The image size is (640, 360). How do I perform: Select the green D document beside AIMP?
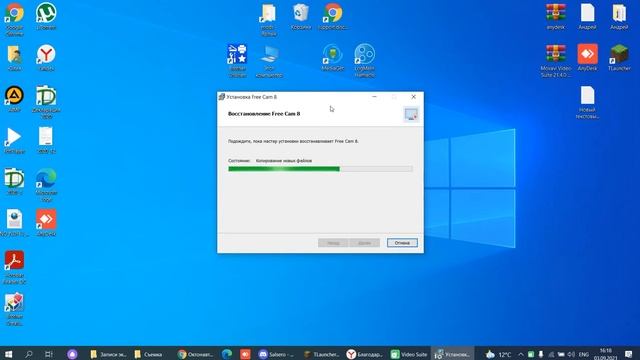(46, 102)
